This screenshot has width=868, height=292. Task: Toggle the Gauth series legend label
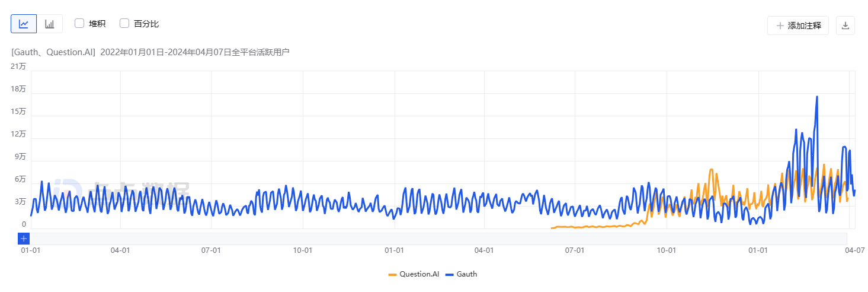pos(466,274)
